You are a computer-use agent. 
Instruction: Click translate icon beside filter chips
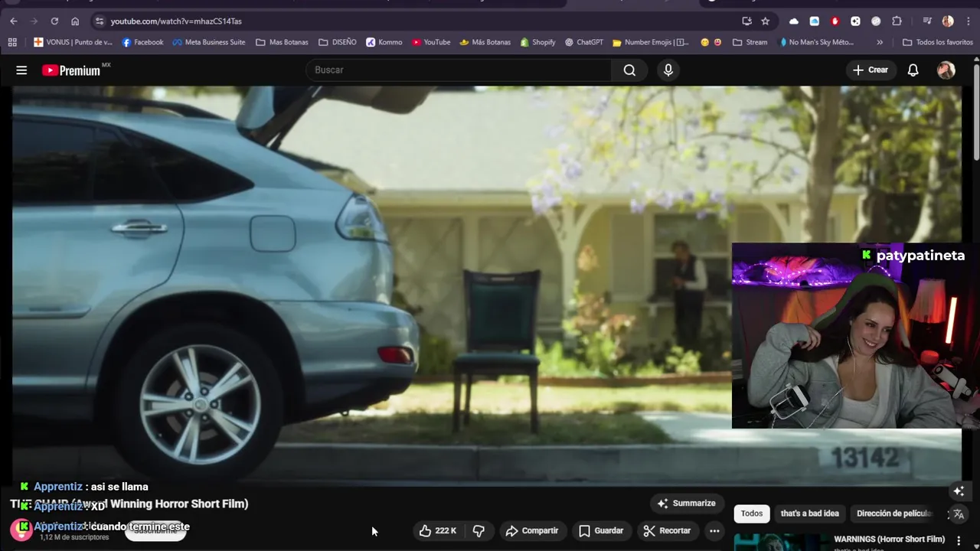[x=958, y=514]
